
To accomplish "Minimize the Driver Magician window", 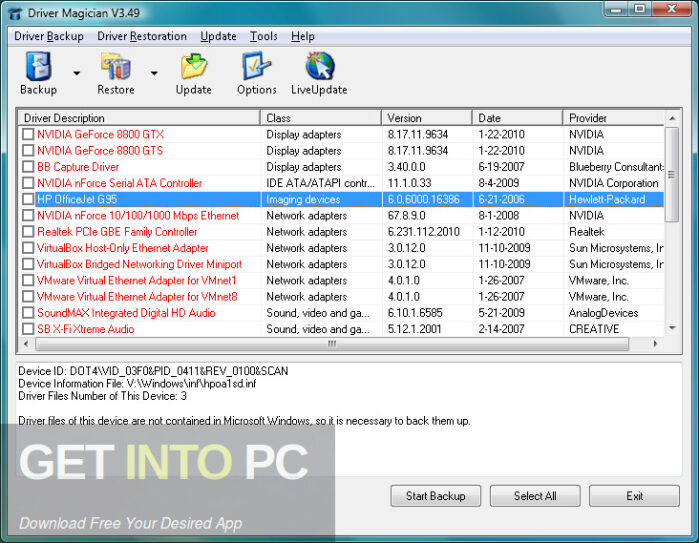I will coord(617,9).
